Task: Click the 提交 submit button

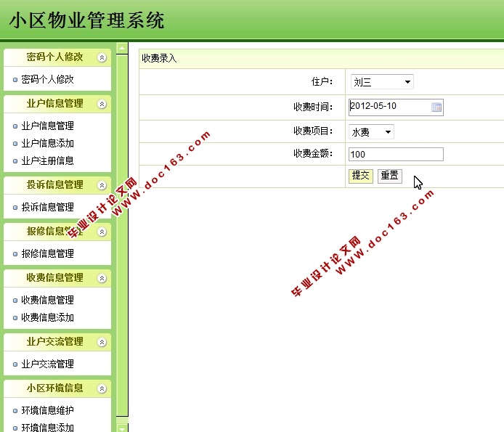Action: coord(361,176)
